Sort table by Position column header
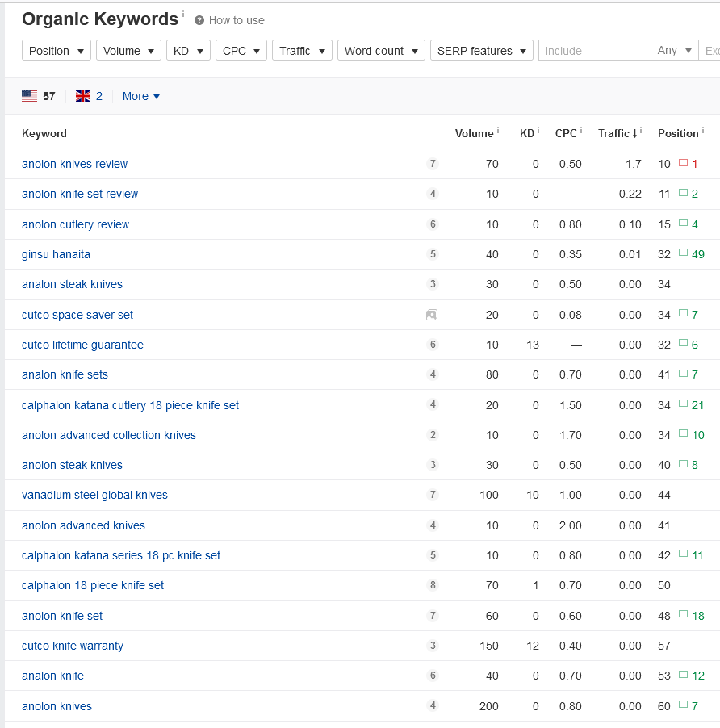 tap(678, 133)
